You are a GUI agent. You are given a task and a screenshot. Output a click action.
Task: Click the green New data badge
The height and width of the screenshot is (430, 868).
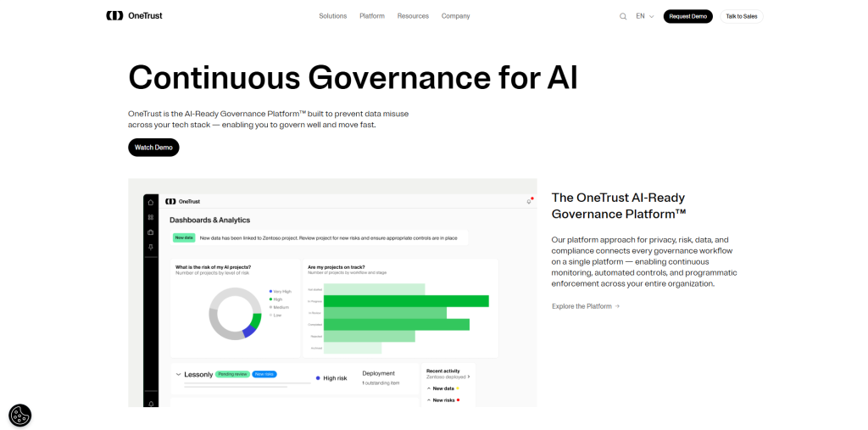click(184, 237)
